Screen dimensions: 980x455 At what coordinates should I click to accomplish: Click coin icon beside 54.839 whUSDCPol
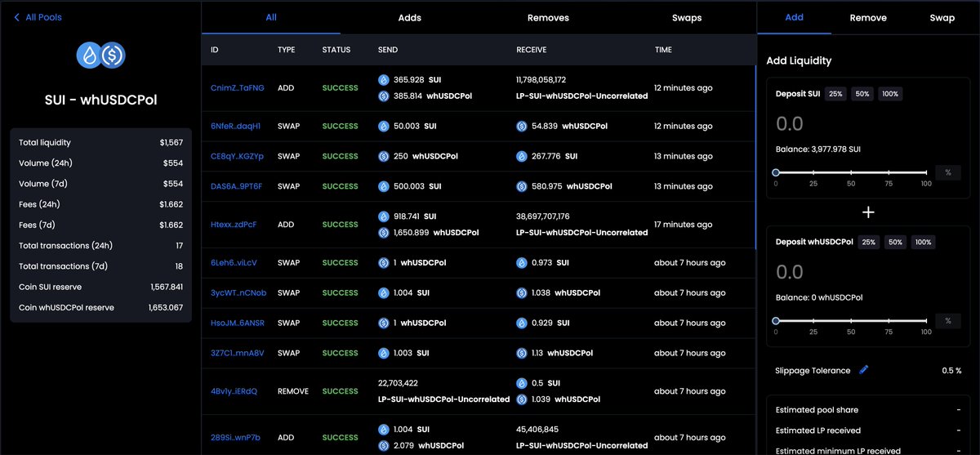pos(522,126)
